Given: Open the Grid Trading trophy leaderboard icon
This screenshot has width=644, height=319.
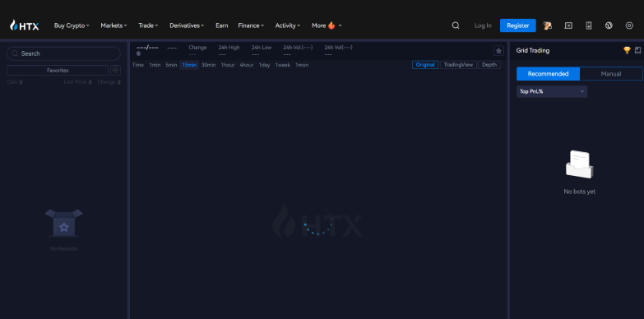Looking at the screenshot, I should [627, 50].
